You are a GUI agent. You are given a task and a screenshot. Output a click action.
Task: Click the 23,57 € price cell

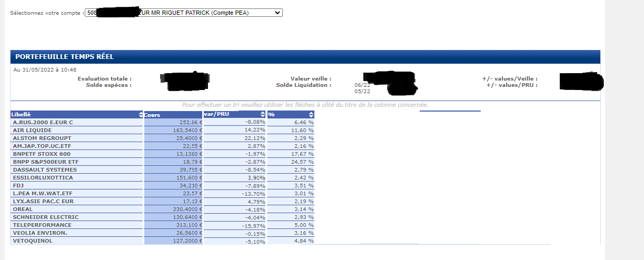173,193
